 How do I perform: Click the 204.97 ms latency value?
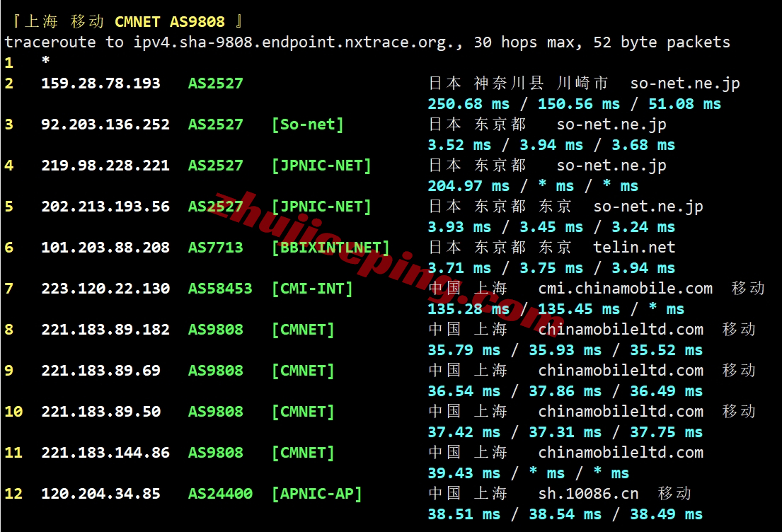coord(468,186)
